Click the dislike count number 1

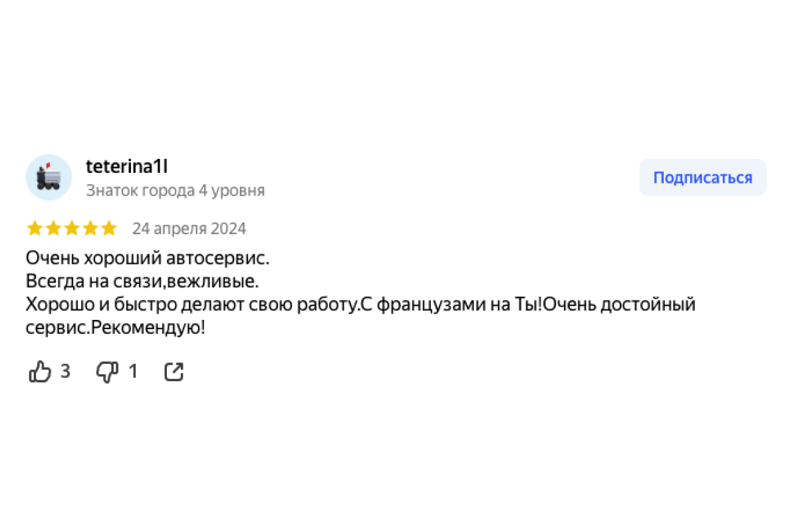click(x=132, y=371)
